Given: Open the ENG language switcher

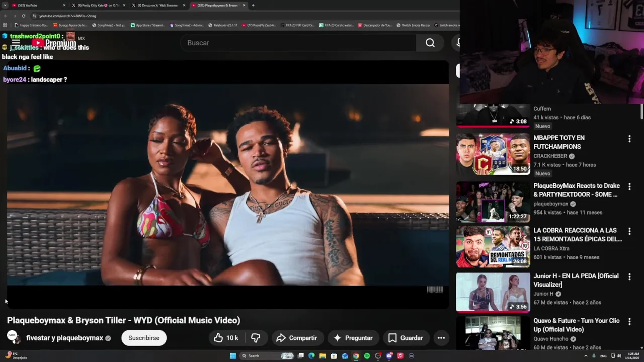Looking at the screenshot, I should click(603, 356).
